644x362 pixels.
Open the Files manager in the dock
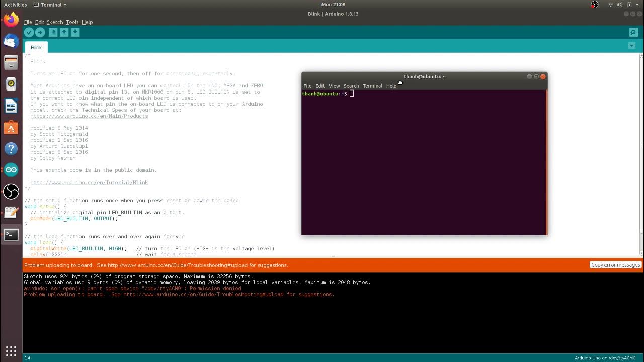(11, 63)
